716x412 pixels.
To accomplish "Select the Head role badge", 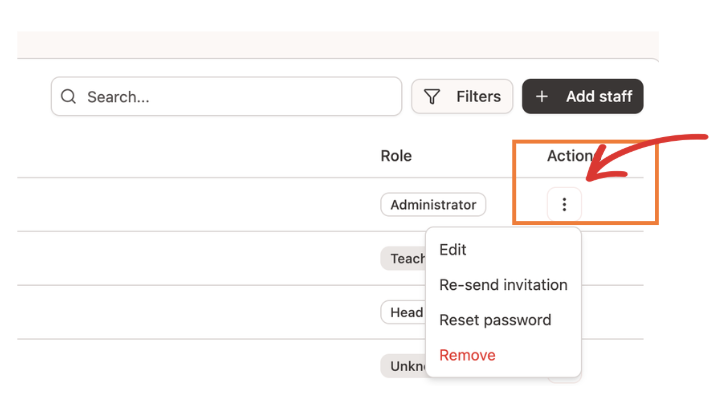I will point(403,312).
